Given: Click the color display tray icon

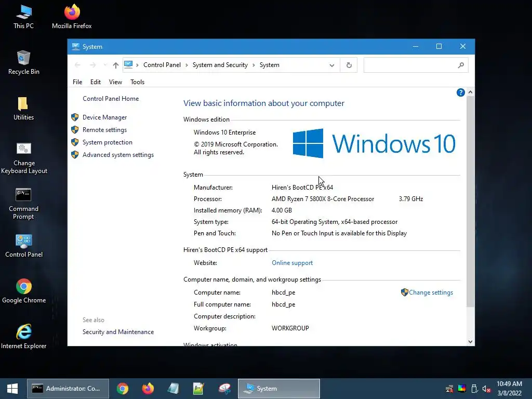Looking at the screenshot, I should 462,389.
